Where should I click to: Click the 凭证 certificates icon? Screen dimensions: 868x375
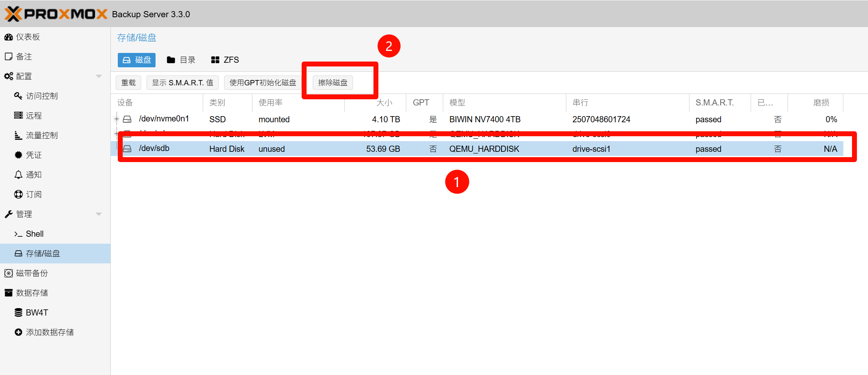click(18, 155)
